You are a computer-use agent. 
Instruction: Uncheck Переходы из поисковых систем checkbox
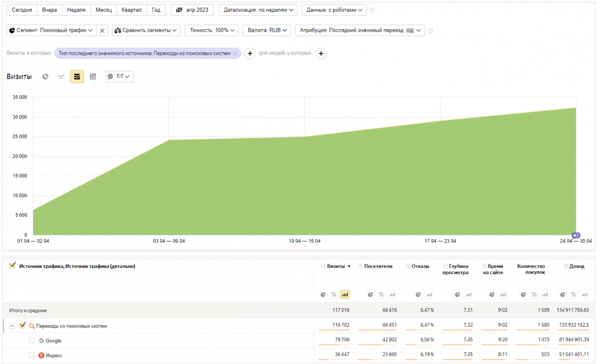(x=22, y=325)
